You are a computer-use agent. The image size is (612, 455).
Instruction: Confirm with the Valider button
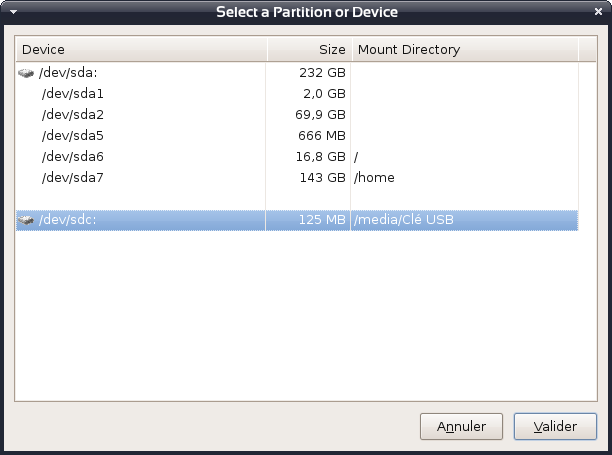[x=555, y=427]
